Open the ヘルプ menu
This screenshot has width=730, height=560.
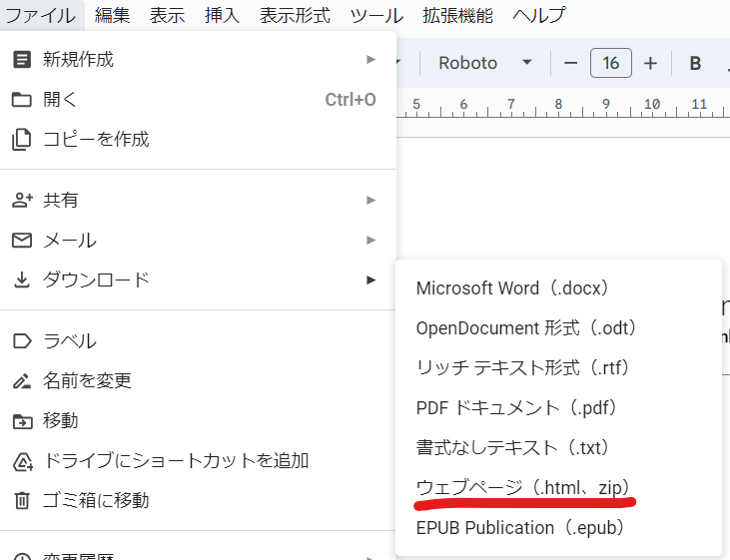[x=538, y=15]
